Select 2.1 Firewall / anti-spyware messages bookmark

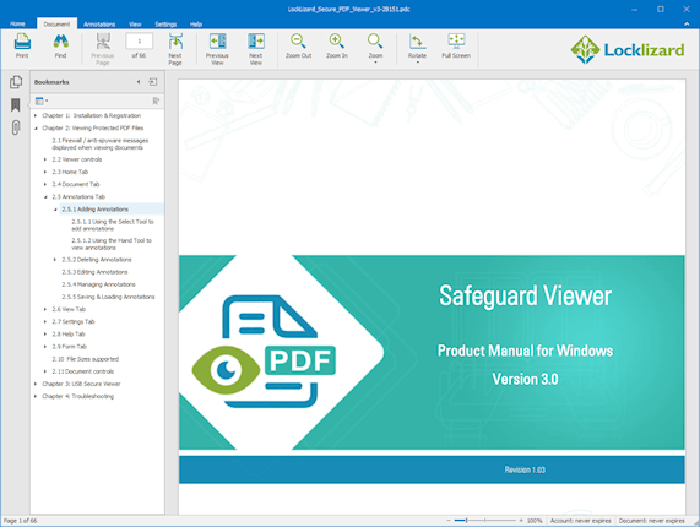(x=100, y=144)
